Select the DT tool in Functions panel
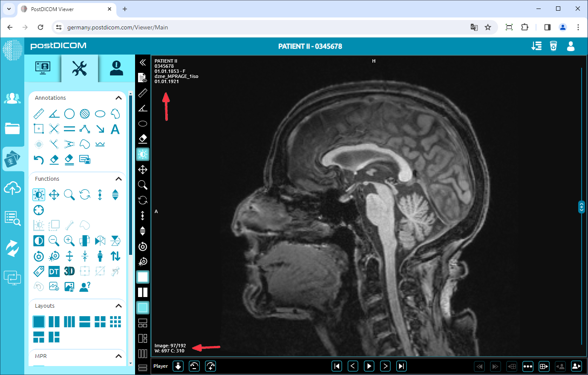588x375 pixels. pos(54,271)
